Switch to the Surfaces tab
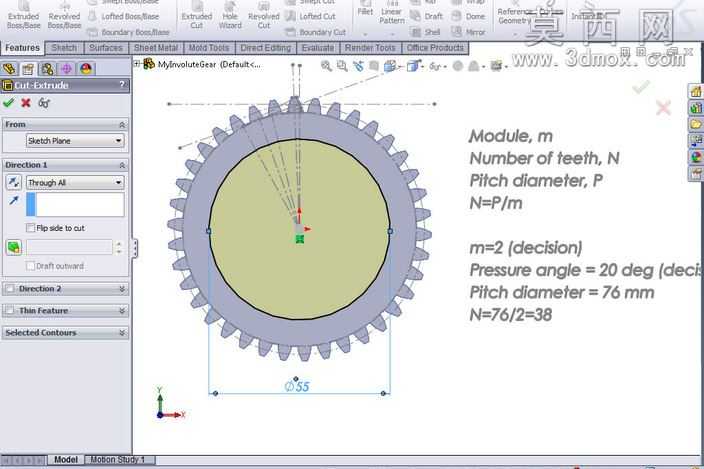 [106, 48]
